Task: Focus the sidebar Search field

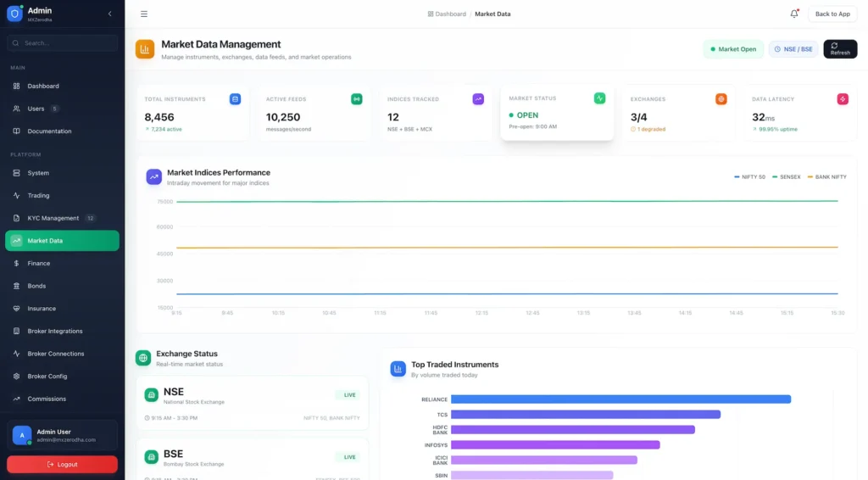Action: coord(62,42)
